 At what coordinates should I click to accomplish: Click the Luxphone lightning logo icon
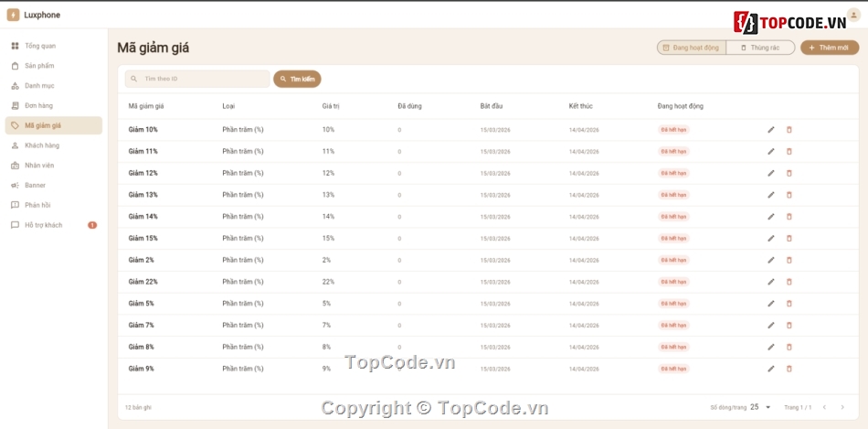(x=13, y=15)
